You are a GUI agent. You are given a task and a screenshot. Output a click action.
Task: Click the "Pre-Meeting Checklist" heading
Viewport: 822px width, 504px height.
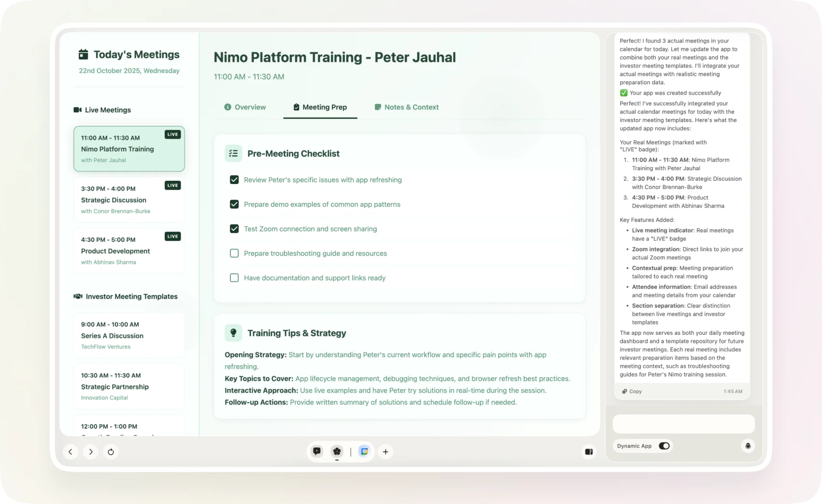[x=293, y=153]
